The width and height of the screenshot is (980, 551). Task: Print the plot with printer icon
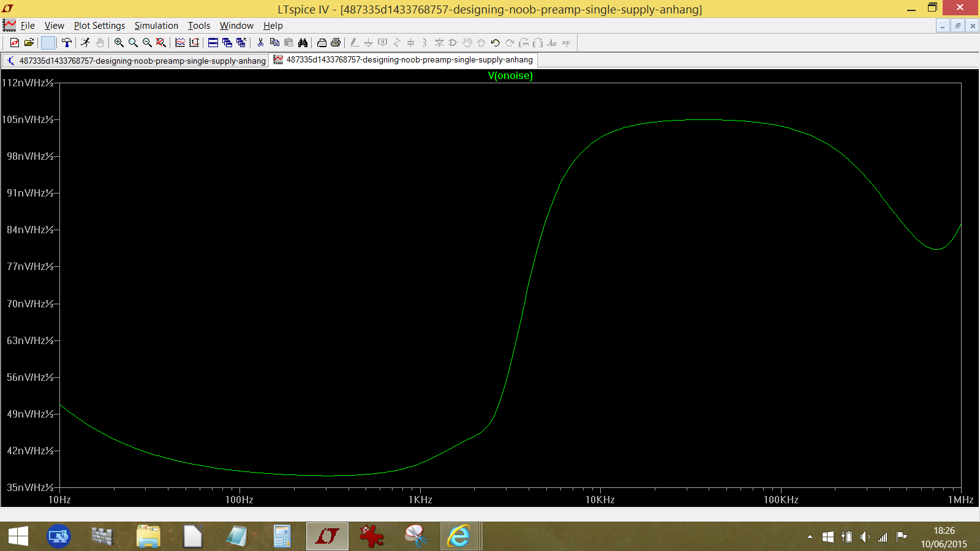pos(336,43)
